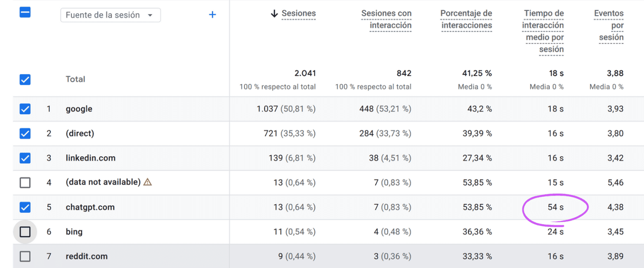The width and height of the screenshot is (644, 268).
Task: Open the Fuente de la sesión dropdown
Action: point(111,15)
